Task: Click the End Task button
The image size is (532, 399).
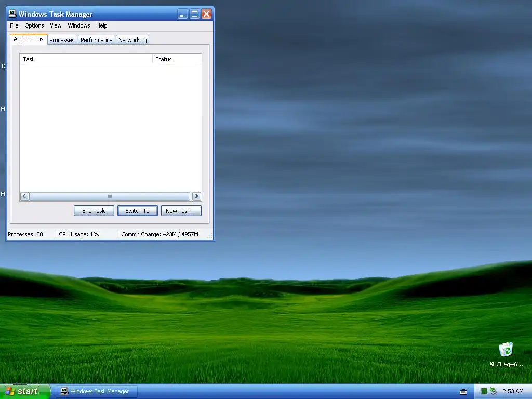Action: [94, 211]
